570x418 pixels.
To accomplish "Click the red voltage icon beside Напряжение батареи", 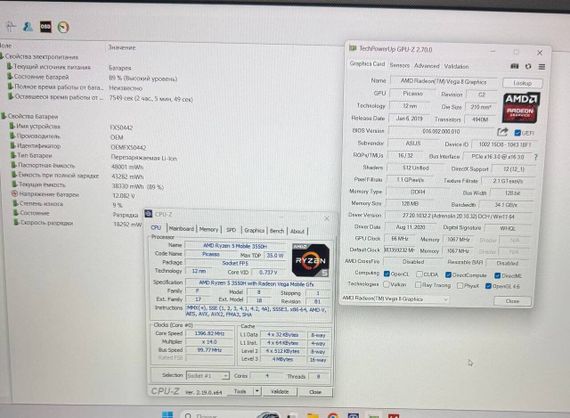I will coord(14,194).
